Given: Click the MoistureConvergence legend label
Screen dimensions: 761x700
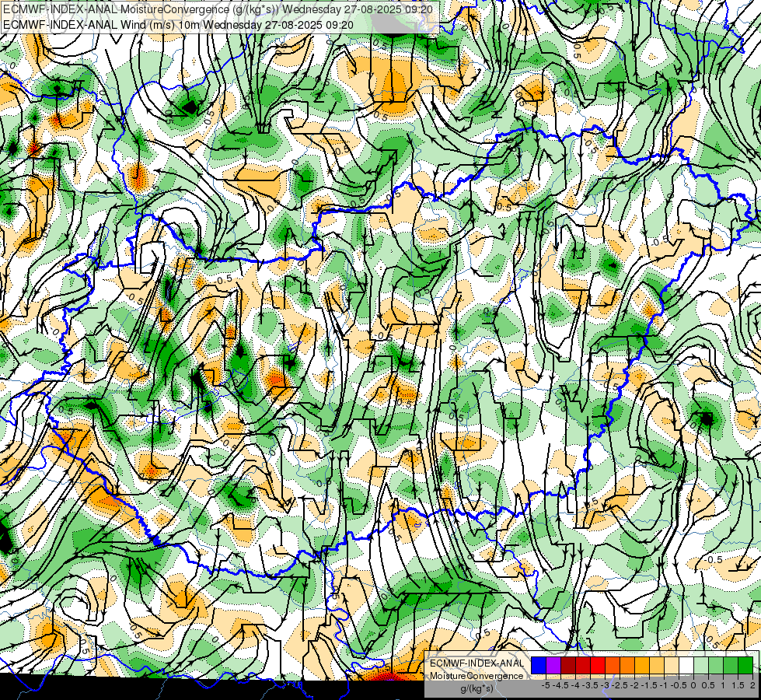Looking at the screenshot, I should 476,676.
